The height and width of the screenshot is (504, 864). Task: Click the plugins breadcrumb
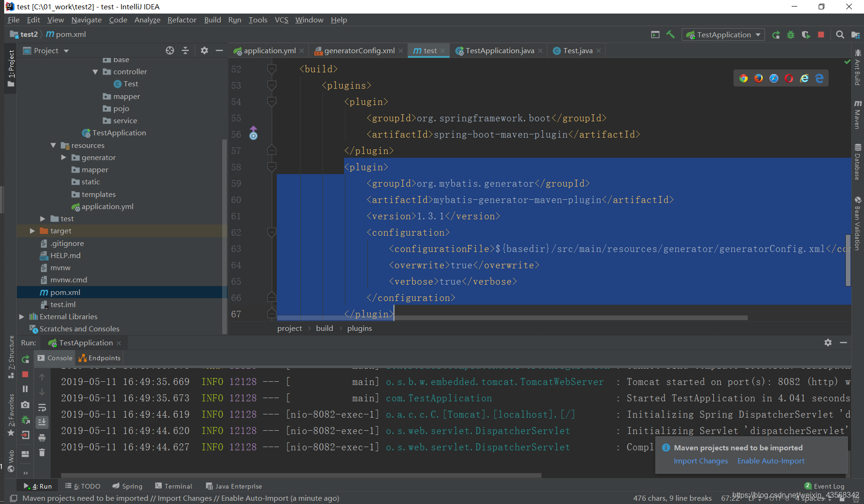tap(359, 329)
